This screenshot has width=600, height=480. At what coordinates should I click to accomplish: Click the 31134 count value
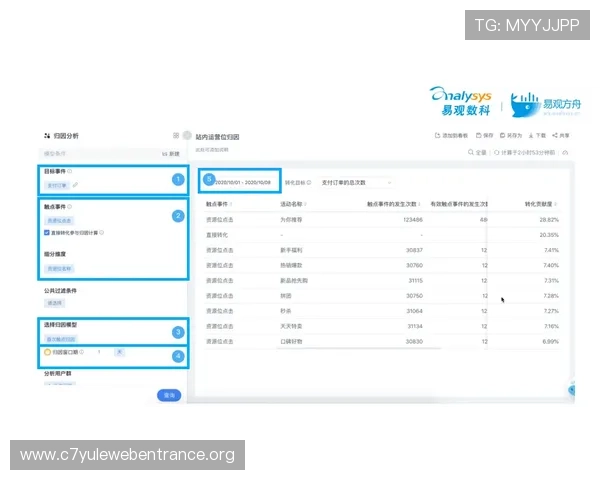pyautogui.click(x=415, y=326)
